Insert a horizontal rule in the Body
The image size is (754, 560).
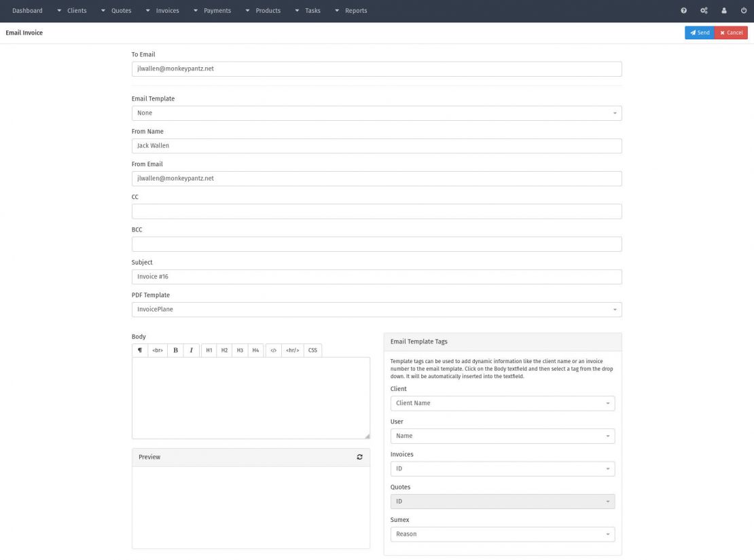click(291, 350)
